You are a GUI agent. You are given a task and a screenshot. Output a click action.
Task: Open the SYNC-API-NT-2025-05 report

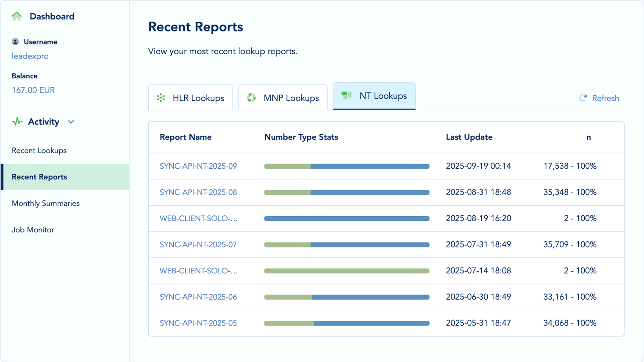point(198,323)
